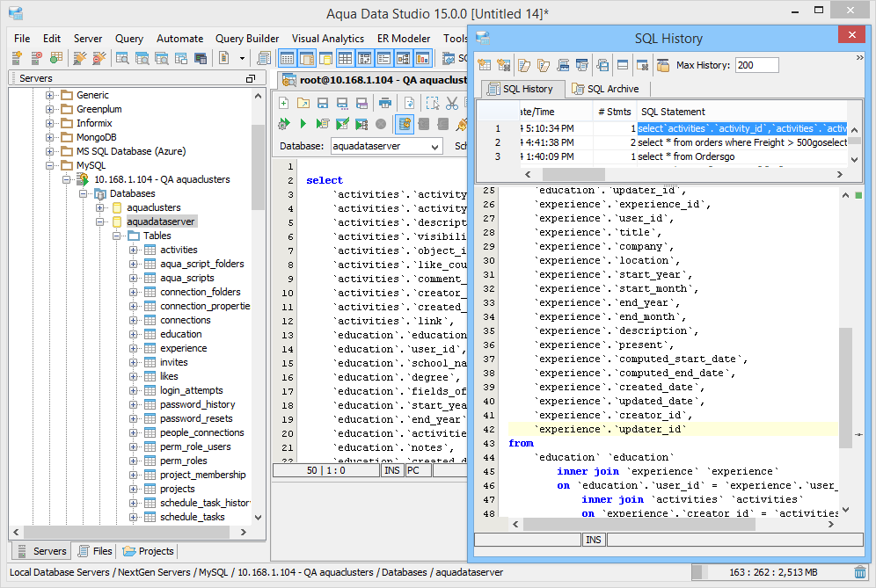
Task: Click the first icon in SQL History toolbar
Action: 485,65
